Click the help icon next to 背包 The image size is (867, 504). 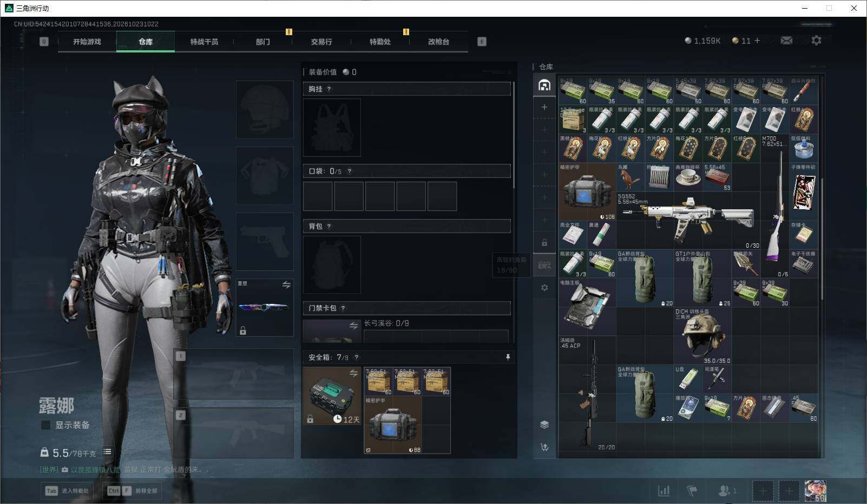pos(329,227)
